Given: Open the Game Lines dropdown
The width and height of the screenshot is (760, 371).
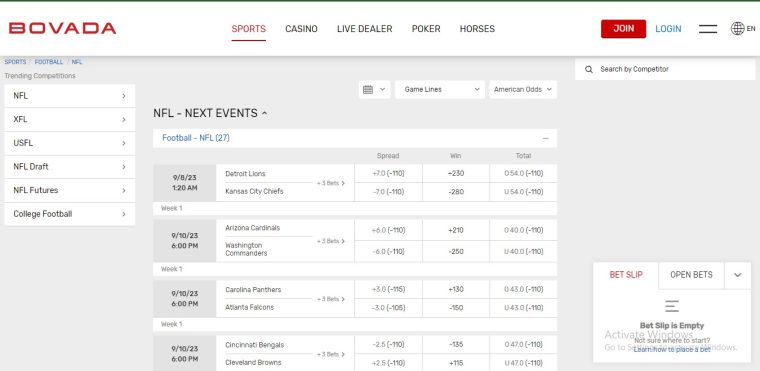Looking at the screenshot, I should pyautogui.click(x=440, y=90).
